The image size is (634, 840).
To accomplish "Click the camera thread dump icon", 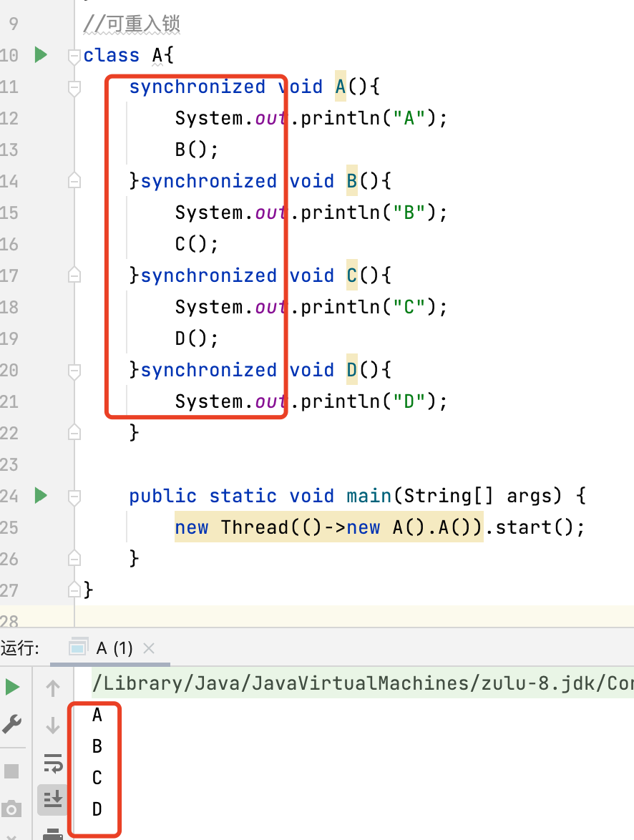I will pyautogui.click(x=12, y=809).
